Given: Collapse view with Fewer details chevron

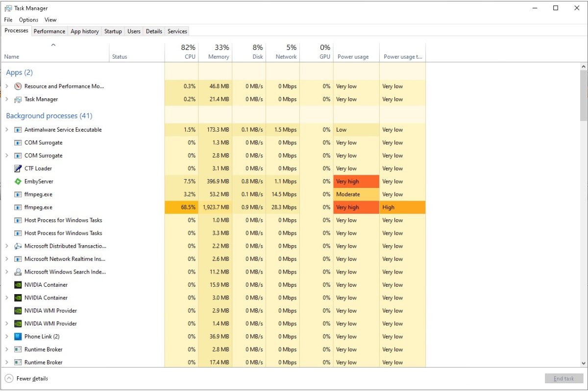Looking at the screenshot, I should [9, 378].
